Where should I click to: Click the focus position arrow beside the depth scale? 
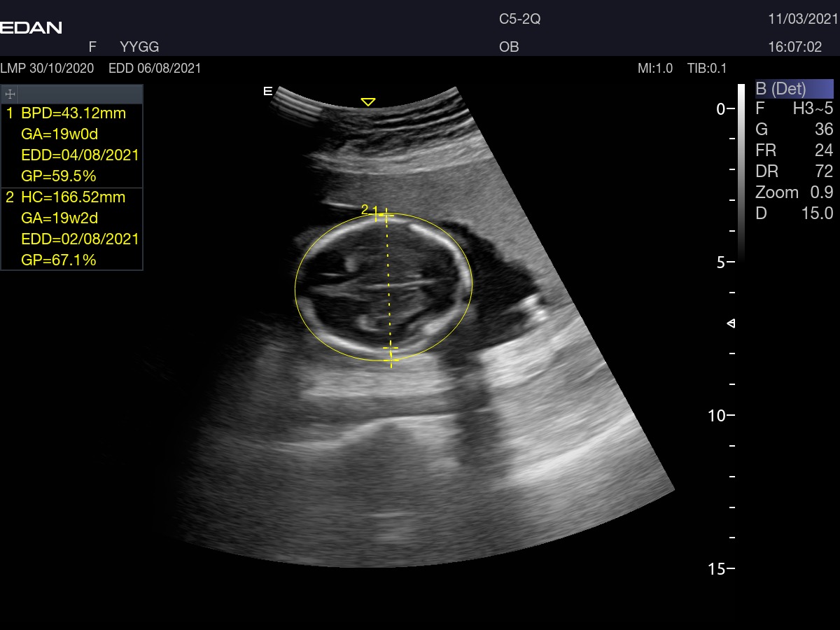point(731,323)
